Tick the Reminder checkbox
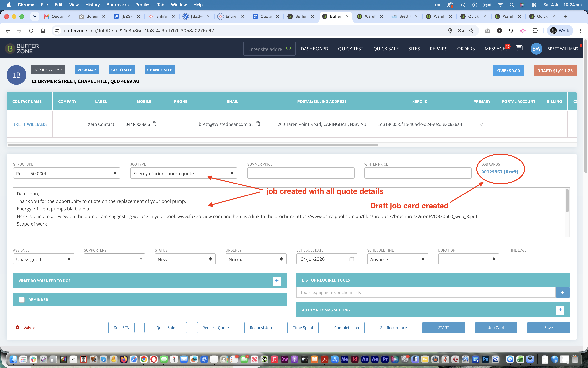This screenshot has width=588, height=368. pyautogui.click(x=22, y=300)
